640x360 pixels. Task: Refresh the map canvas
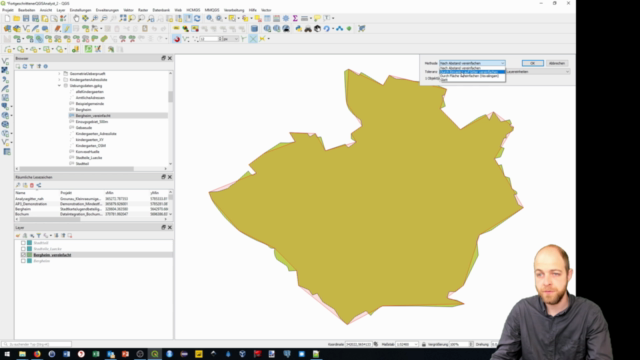click(x=197, y=18)
